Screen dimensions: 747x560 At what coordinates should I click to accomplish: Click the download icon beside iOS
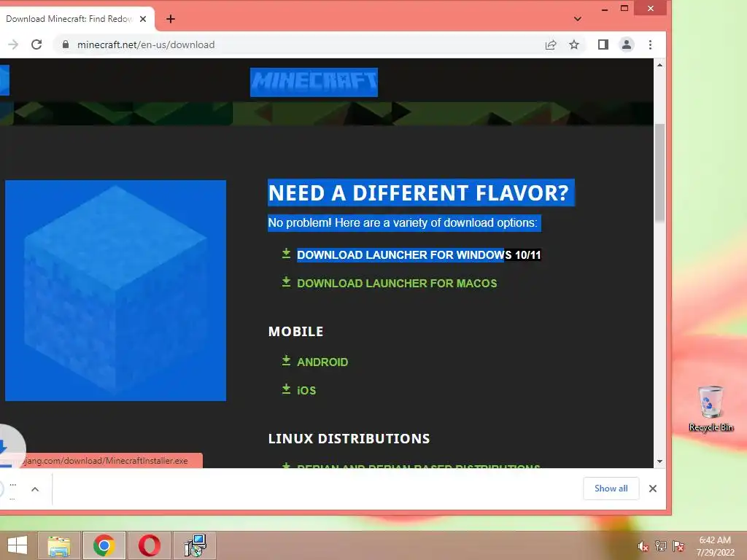pos(286,389)
